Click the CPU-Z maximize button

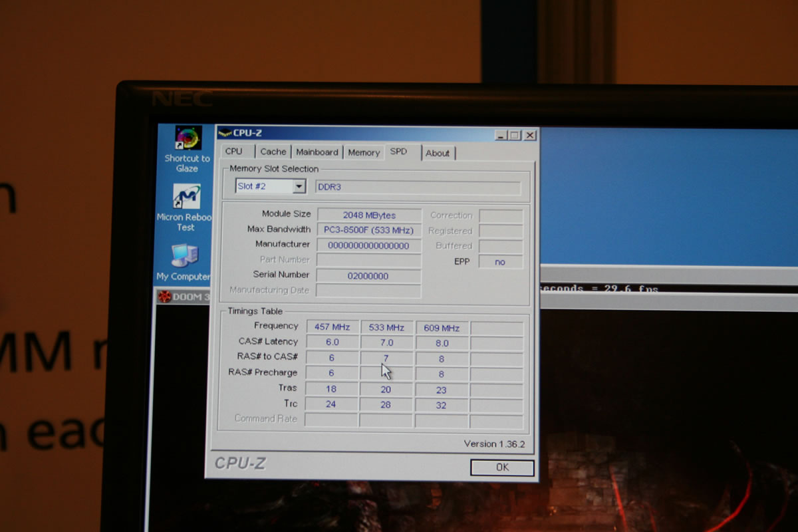(514, 135)
